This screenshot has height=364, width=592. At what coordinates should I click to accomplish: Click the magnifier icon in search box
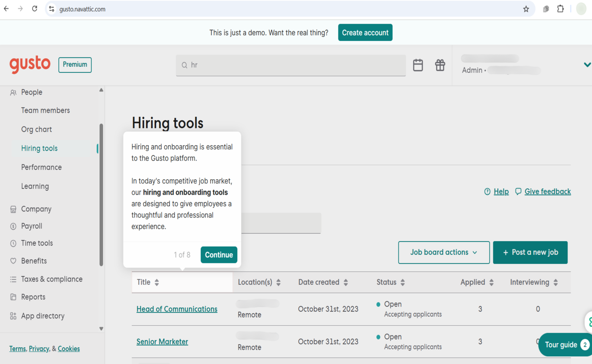[184, 66]
